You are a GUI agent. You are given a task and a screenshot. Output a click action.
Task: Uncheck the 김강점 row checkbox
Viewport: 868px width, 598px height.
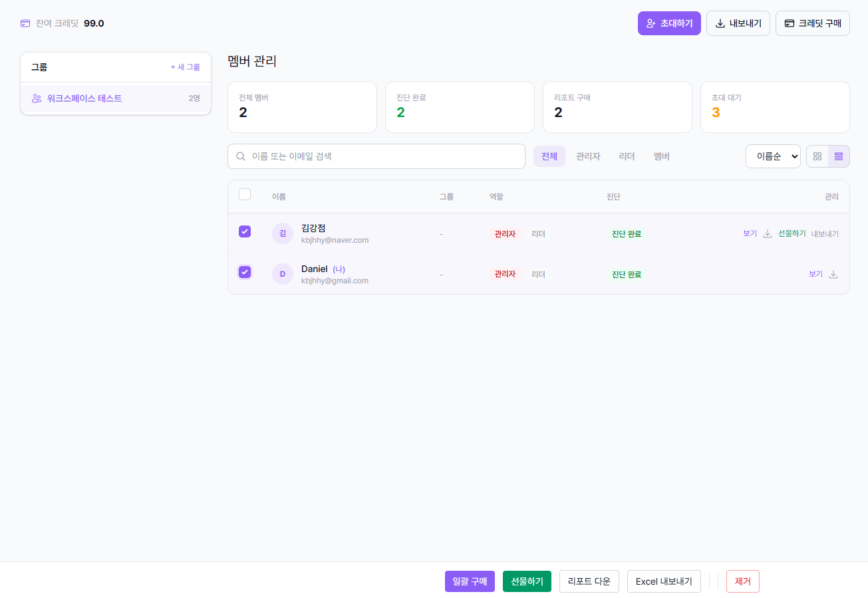[245, 231]
